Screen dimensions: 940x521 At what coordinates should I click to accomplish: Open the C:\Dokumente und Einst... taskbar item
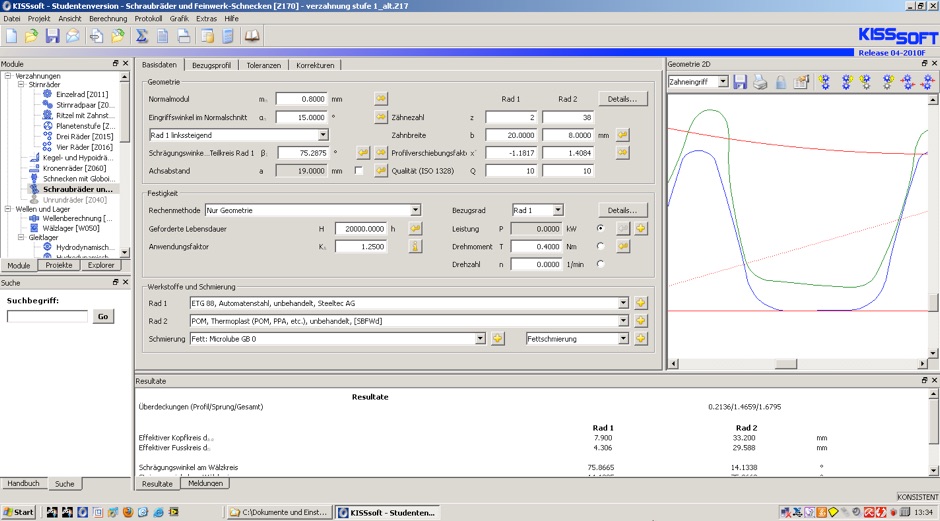point(279,512)
